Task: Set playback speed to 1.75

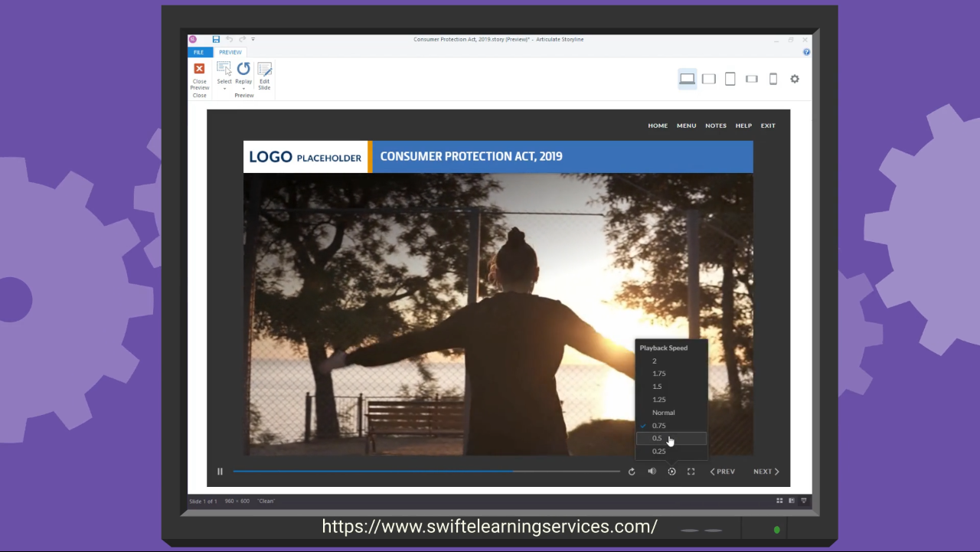Action: (671, 374)
